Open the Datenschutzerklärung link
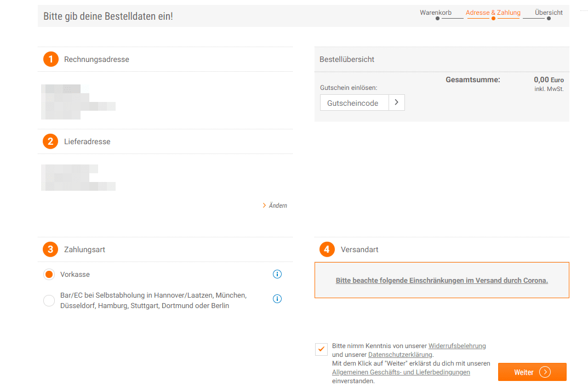This screenshot has height=387, width=588. (400, 354)
